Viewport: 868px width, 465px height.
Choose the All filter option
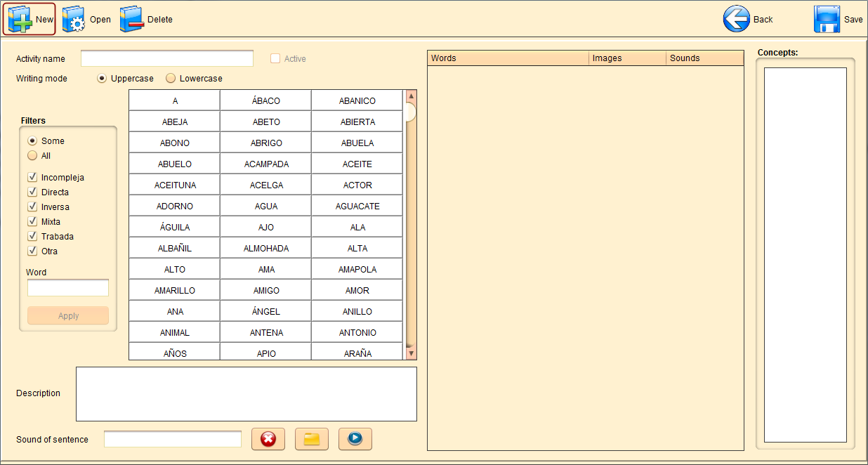(32, 155)
